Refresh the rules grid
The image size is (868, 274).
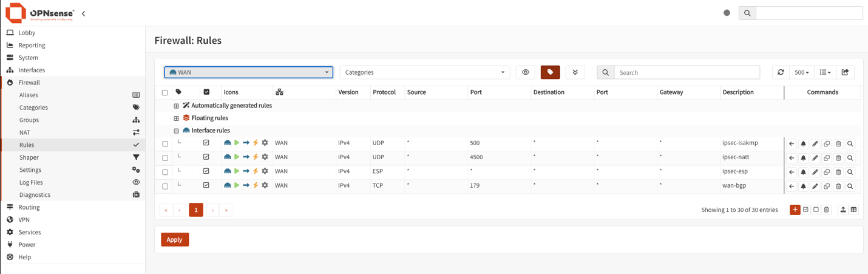tap(781, 72)
